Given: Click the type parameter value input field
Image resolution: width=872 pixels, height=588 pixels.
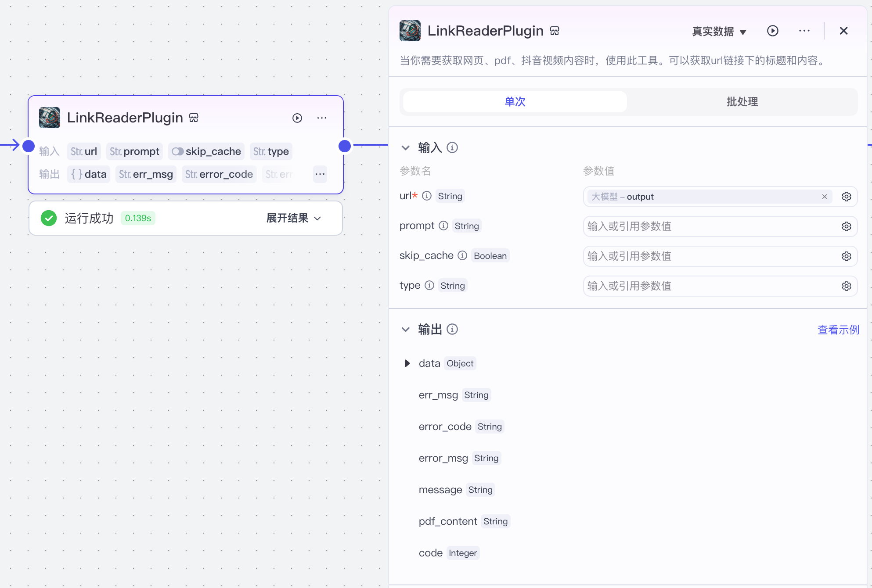Looking at the screenshot, I should (x=709, y=286).
